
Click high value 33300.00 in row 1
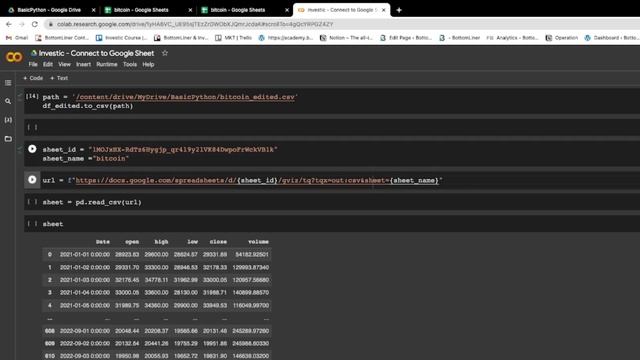coord(156,267)
